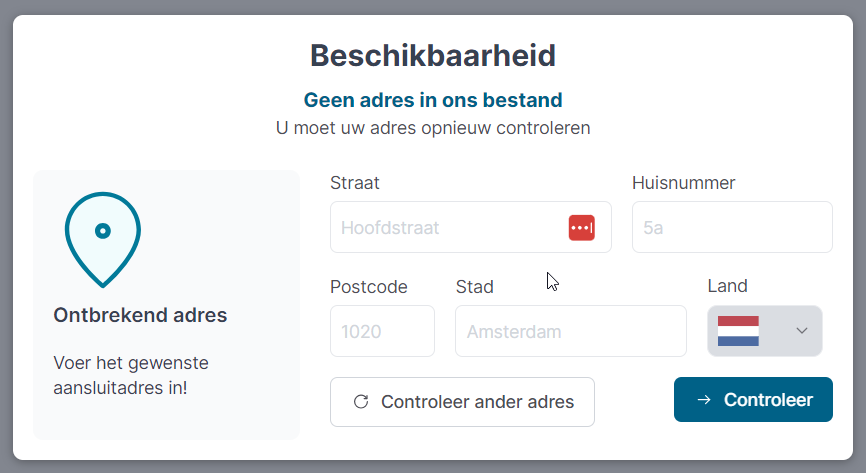Viewport: 866px width, 473px height.
Task: Click the Stad label
Action: coord(474,287)
